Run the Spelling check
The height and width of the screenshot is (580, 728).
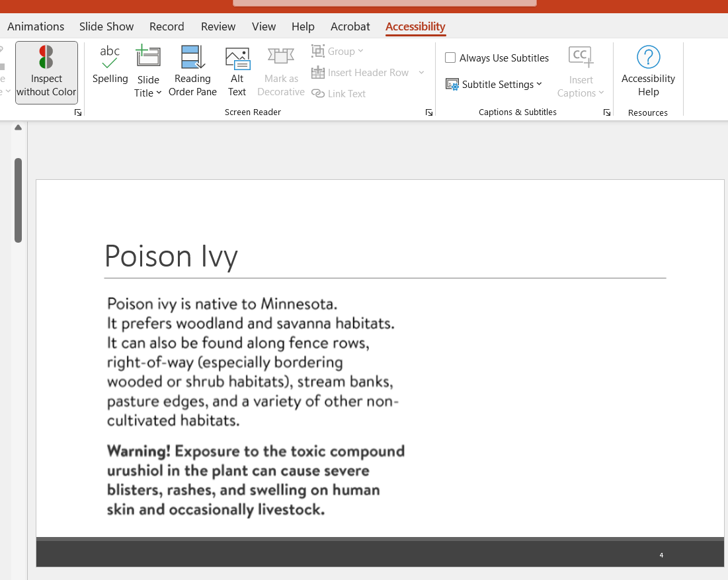(110, 65)
